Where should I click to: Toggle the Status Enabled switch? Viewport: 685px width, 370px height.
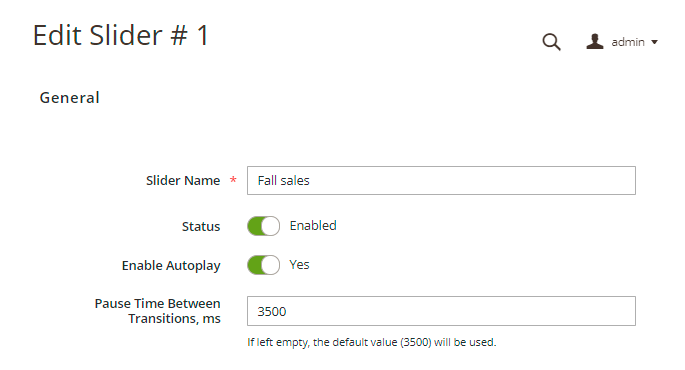click(263, 226)
